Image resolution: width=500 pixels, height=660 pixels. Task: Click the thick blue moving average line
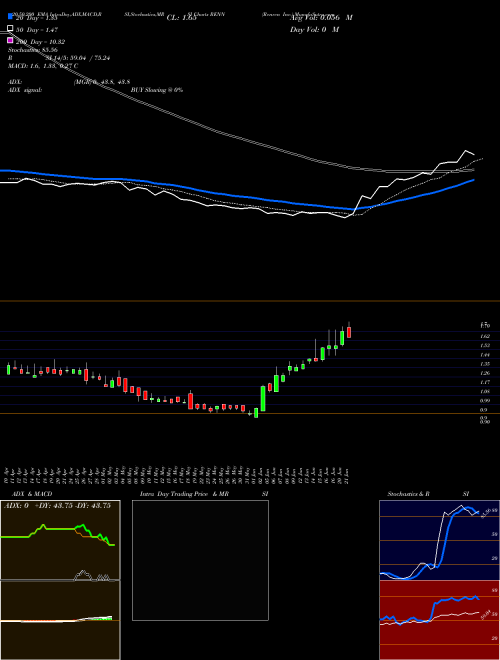pos(236,196)
